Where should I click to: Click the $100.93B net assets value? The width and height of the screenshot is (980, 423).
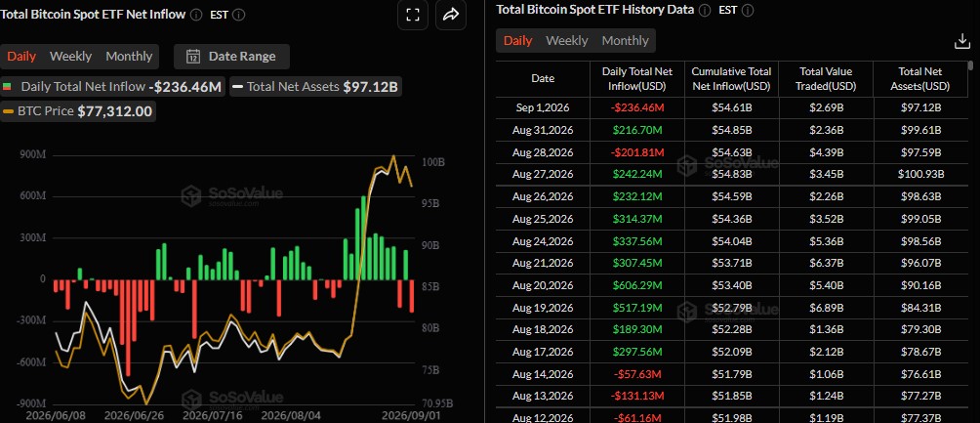pyautogui.click(x=920, y=174)
